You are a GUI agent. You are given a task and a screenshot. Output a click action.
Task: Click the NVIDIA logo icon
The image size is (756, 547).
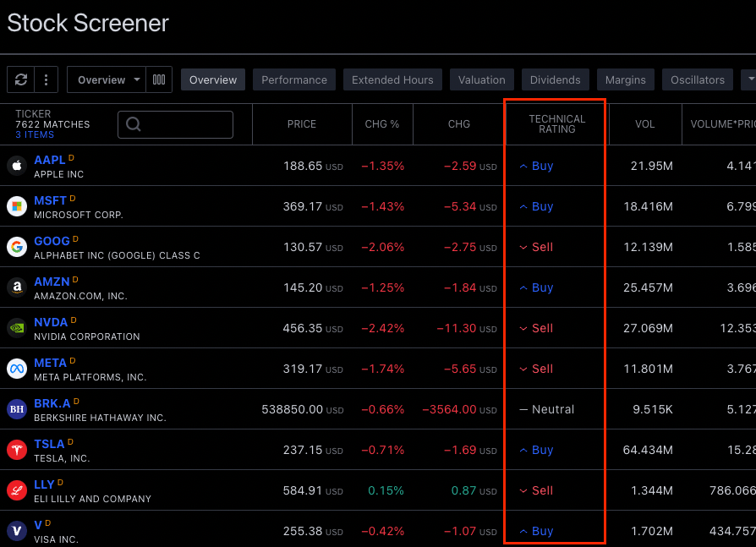click(x=17, y=328)
